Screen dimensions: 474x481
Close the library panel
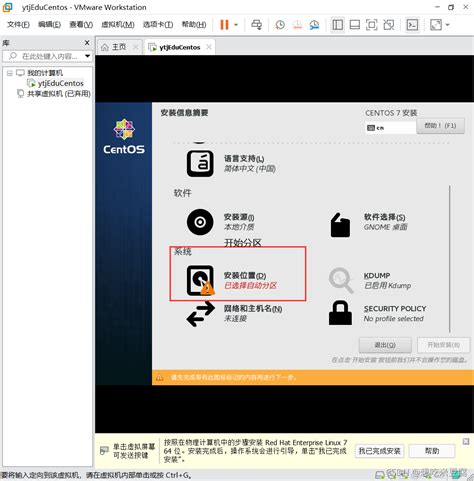[x=87, y=43]
